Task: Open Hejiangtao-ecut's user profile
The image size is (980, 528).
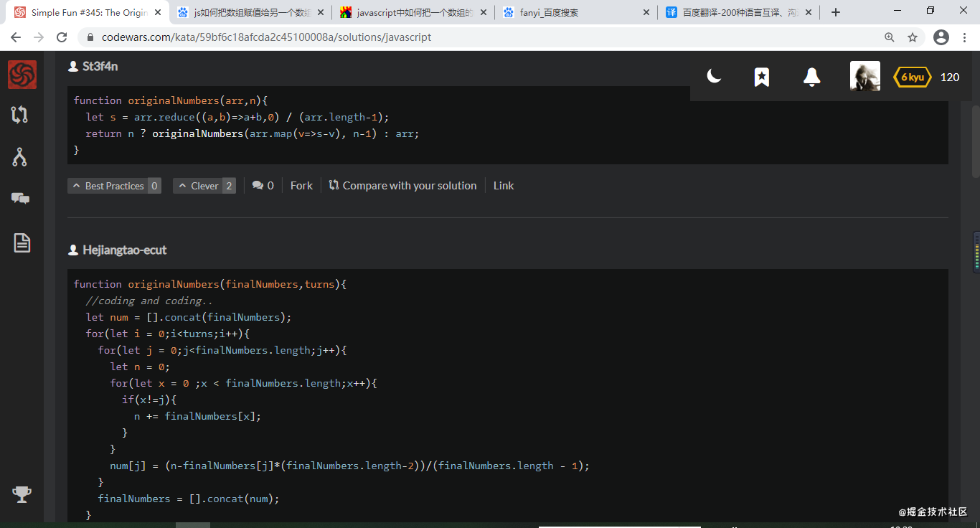Action: tap(124, 250)
